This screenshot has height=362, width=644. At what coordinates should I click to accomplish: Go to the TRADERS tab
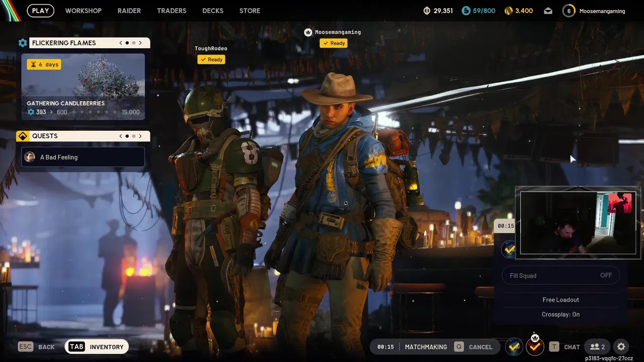tap(172, 11)
